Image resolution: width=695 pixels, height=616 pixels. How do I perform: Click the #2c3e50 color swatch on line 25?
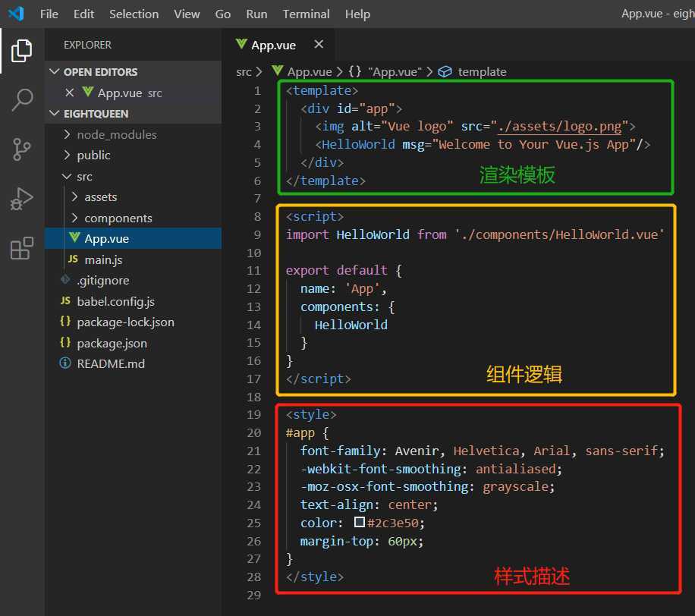coord(359,522)
